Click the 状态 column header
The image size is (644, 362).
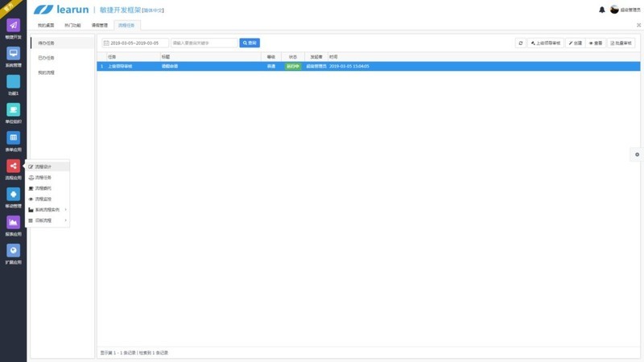click(x=293, y=56)
